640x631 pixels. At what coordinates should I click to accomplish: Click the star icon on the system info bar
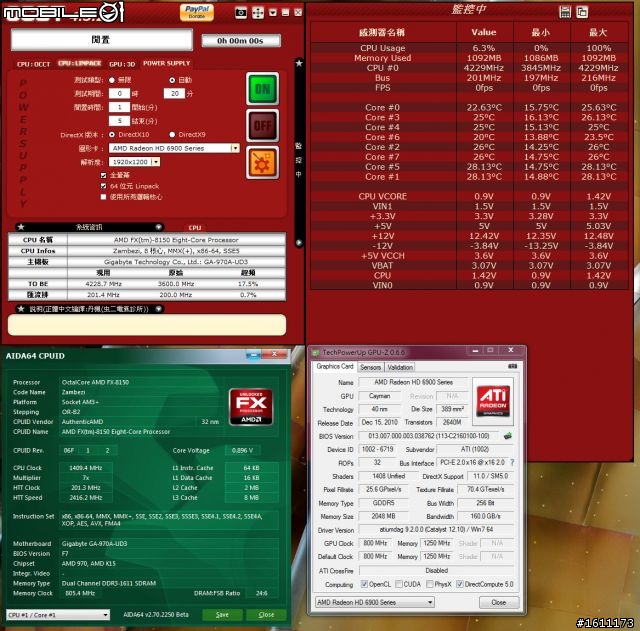click(x=21, y=227)
